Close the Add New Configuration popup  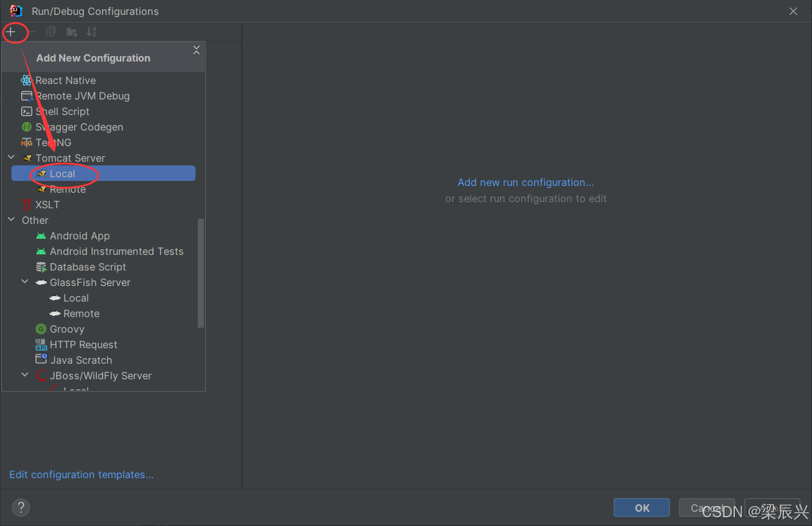(x=196, y=50)
